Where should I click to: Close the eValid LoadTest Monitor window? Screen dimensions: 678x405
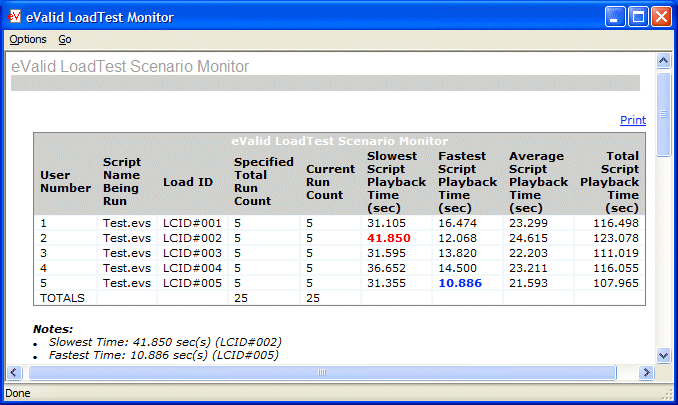click(x=662, y=17)
